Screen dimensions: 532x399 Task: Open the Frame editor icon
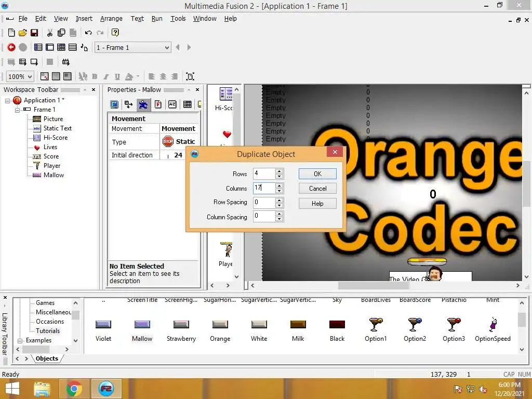tap(49, 47)
